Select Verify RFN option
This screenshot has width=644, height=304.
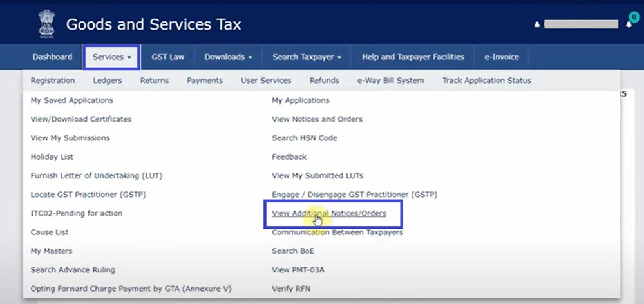291,289
